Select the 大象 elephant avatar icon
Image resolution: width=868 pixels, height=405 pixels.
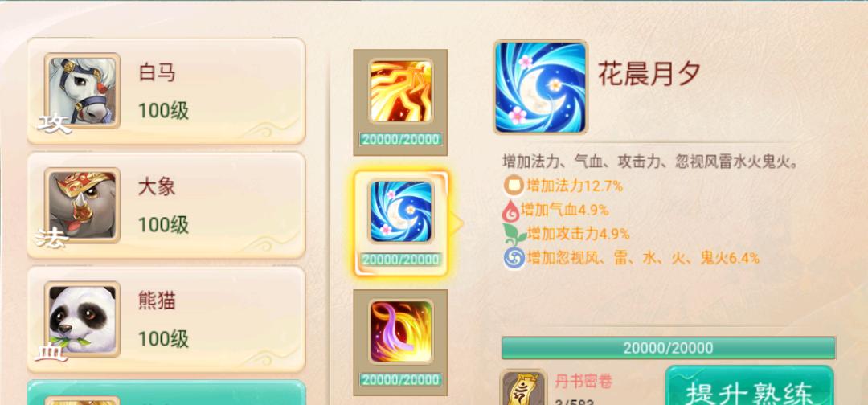click(x=82, y=205)
